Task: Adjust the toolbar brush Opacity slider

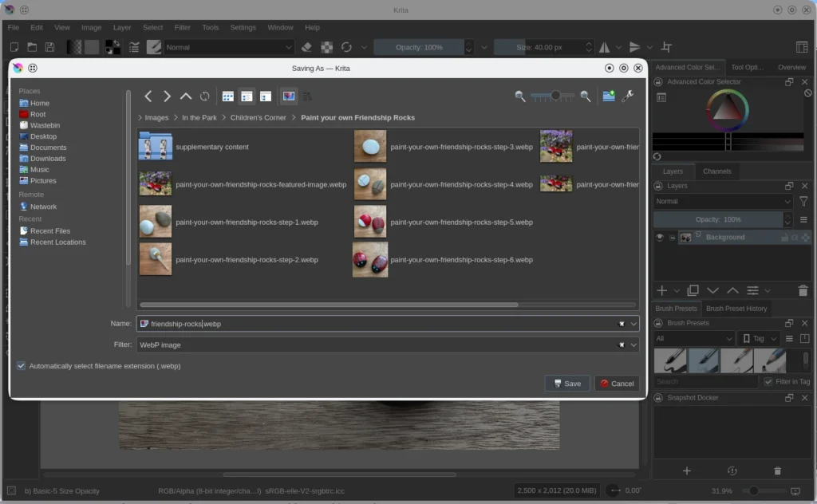Action: pos(419,47)
